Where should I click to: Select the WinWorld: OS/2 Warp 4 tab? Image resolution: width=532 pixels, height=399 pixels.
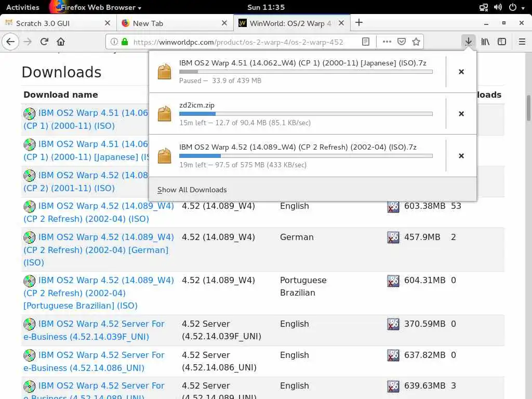(x=292, y=23)
